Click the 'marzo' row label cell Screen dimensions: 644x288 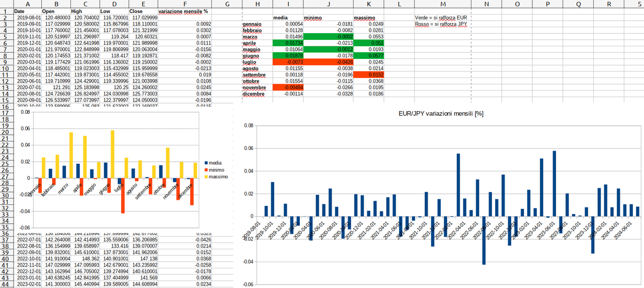[257, 37]
